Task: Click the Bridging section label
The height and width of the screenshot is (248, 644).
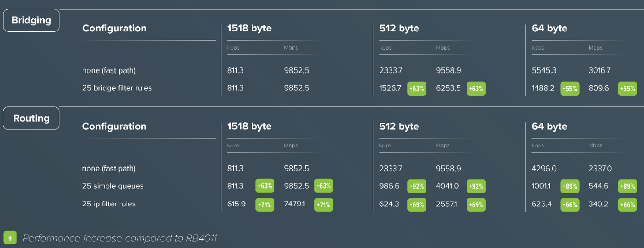Action: coord(31,21)
